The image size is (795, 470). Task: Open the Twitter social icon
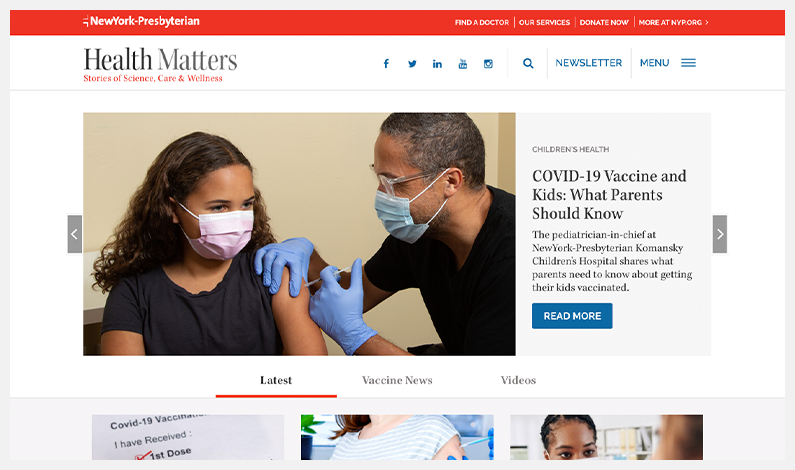(x=412, y=63)
